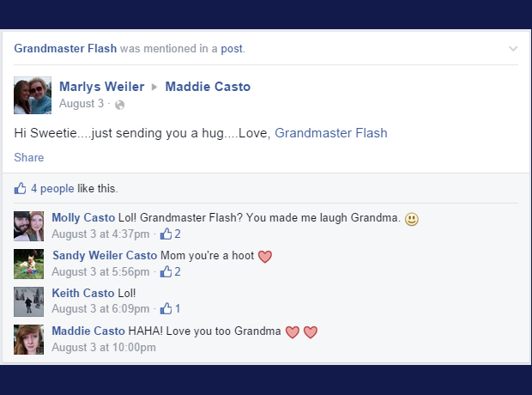
Task: Click Grandmaster Flash mention in post text
Action: (331, 133)
